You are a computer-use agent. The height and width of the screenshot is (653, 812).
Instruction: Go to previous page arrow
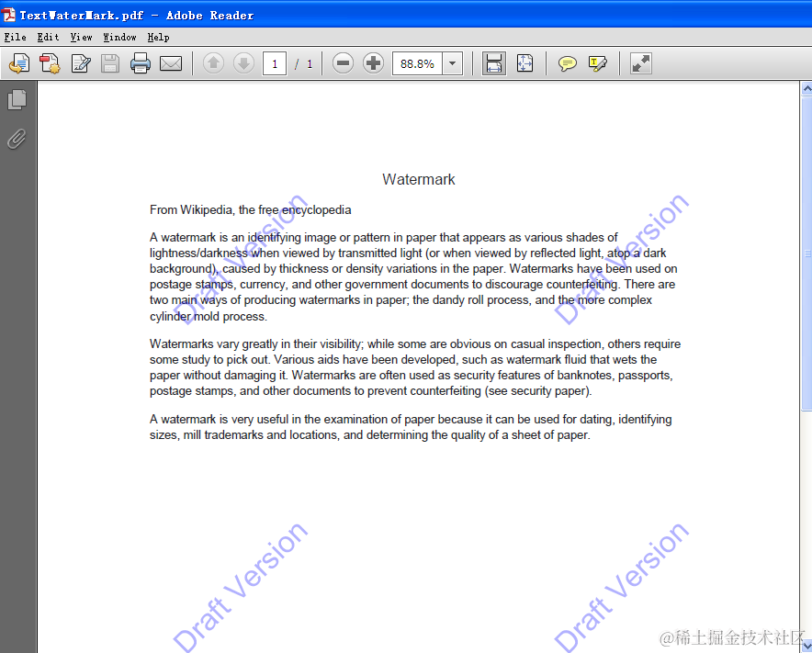(x=213, y=63)
